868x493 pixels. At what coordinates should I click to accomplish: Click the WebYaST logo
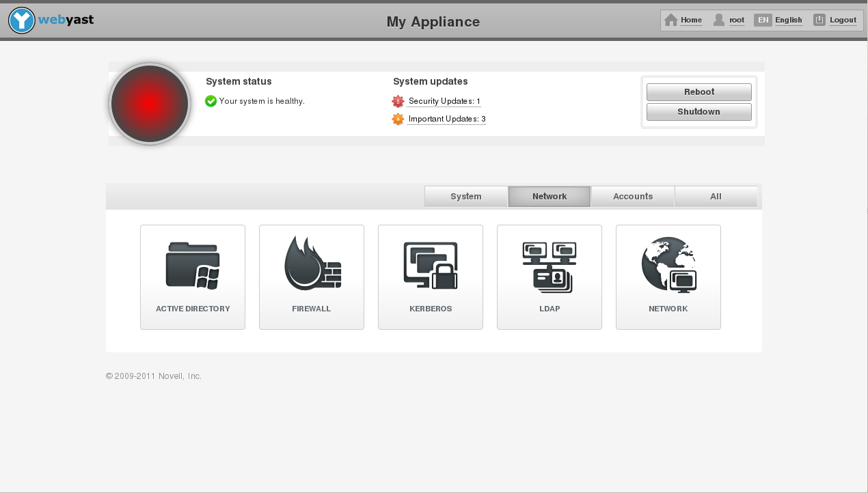[51, 20]
